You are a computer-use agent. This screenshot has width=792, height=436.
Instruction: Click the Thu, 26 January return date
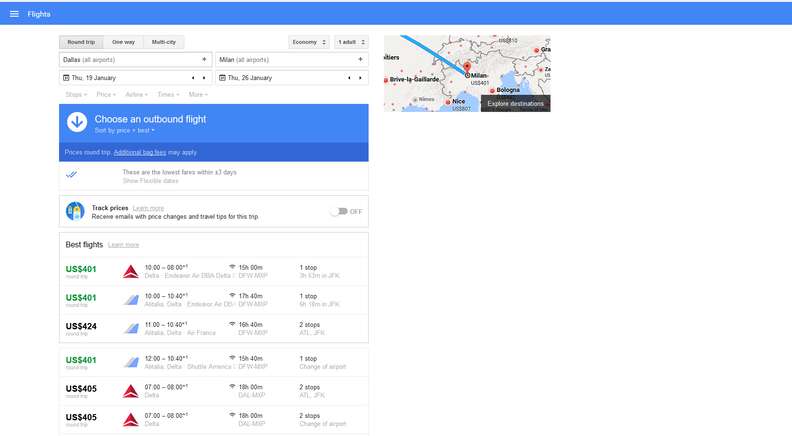(250, 78)
